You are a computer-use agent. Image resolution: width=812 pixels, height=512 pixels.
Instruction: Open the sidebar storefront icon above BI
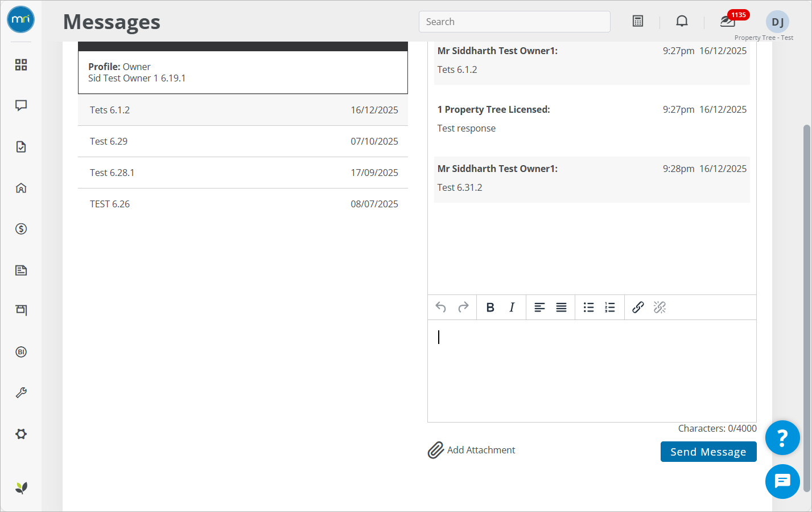[21, 310]
